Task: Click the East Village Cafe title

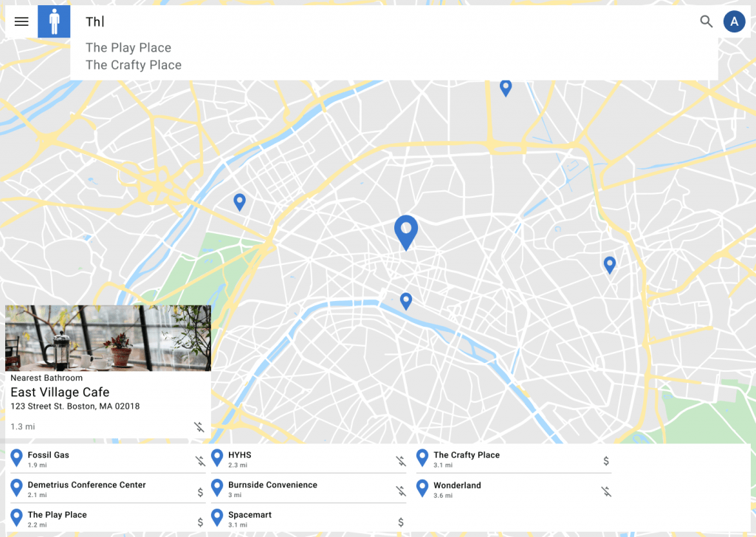Action: tap(60, 392)
